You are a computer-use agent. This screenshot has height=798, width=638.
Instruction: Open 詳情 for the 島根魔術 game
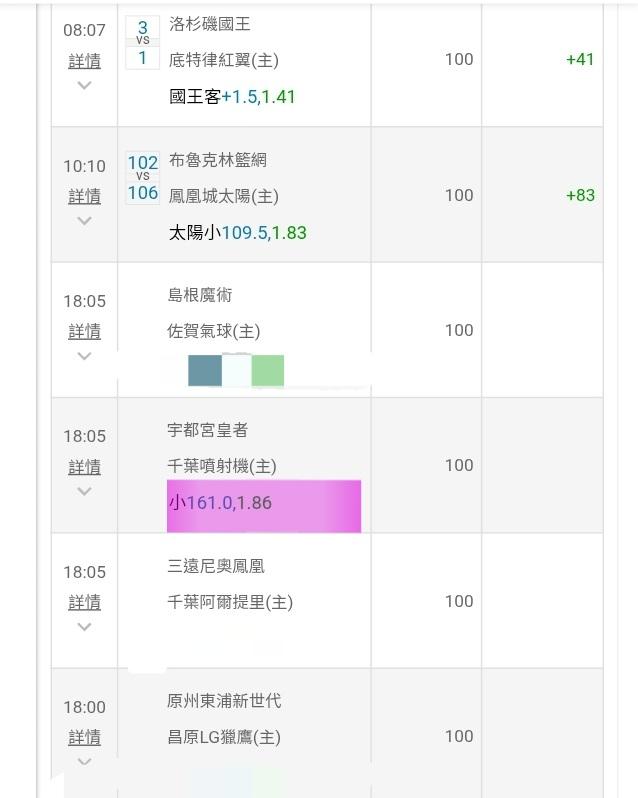[84, 331]
